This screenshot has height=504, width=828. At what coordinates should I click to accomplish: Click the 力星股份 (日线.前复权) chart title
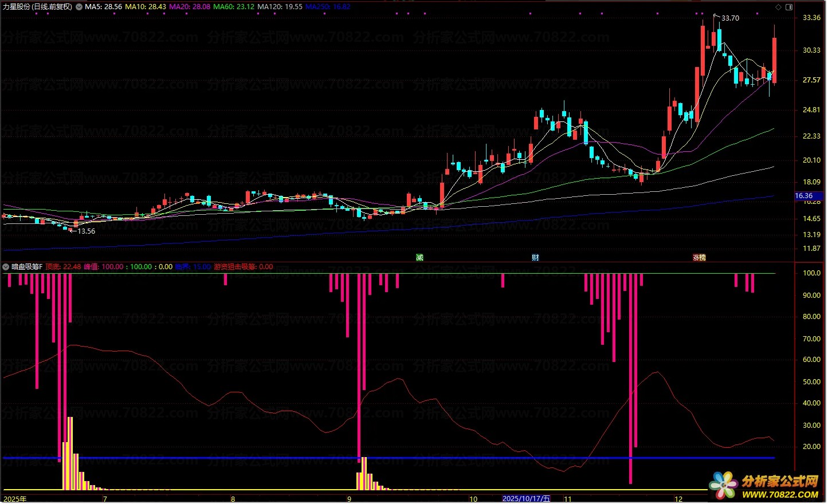point(37,7)
